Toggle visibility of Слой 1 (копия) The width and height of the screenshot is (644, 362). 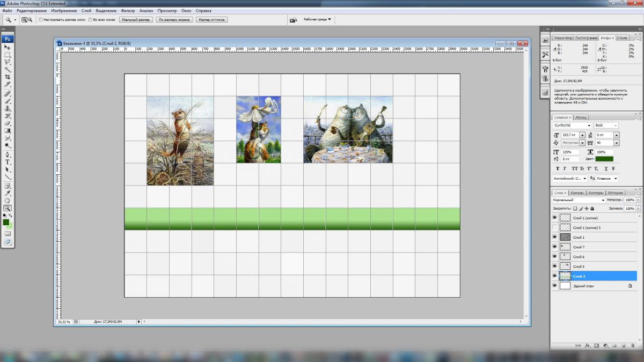[554, 218]
